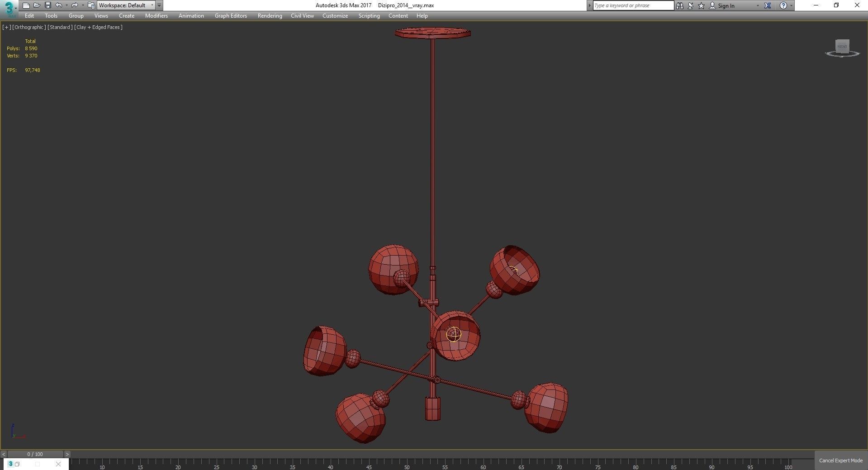868x470 pixels.
Task: Redo the last action
Action: [75, 5]
